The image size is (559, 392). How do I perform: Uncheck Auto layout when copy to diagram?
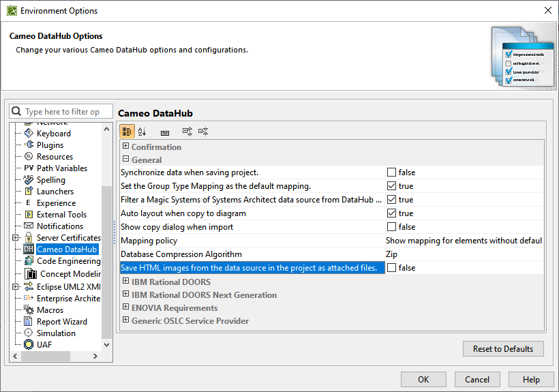pyautogui.click(x=392, y=213)
